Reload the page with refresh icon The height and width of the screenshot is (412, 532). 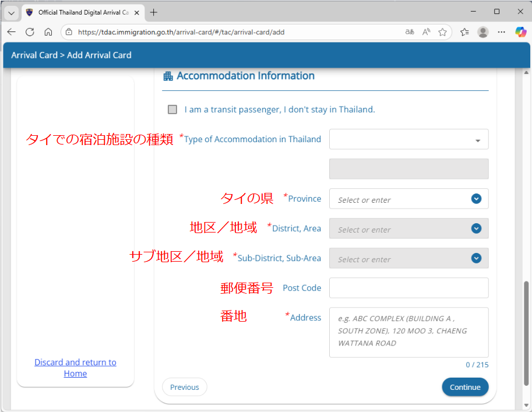30,32
